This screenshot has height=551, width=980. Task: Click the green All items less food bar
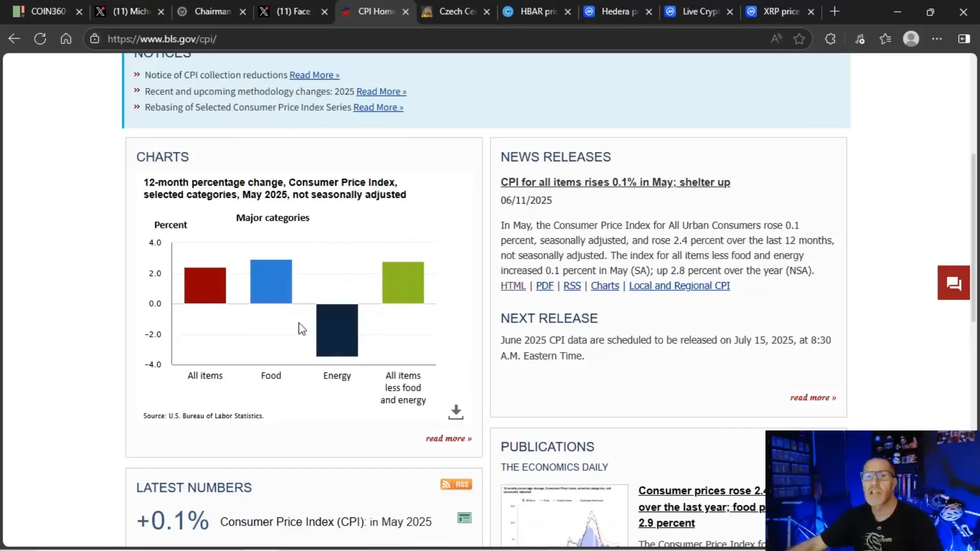tap(403, 283)
